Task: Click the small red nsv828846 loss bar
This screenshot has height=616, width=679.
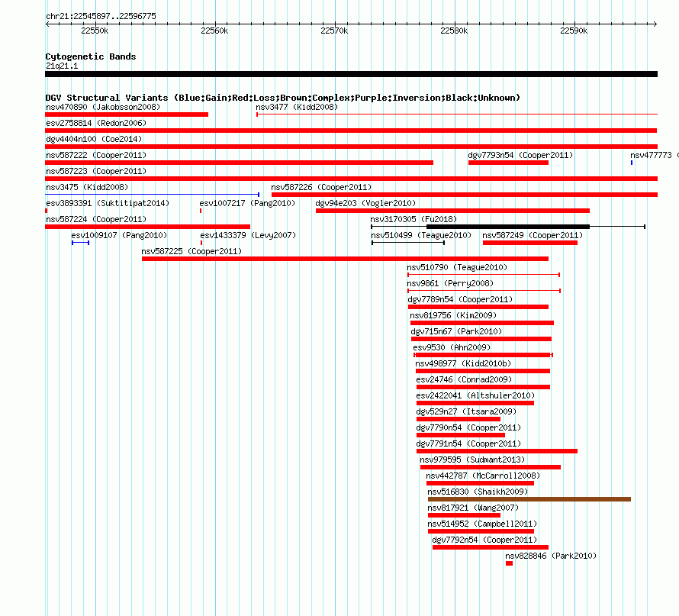Action: [510, 563]
